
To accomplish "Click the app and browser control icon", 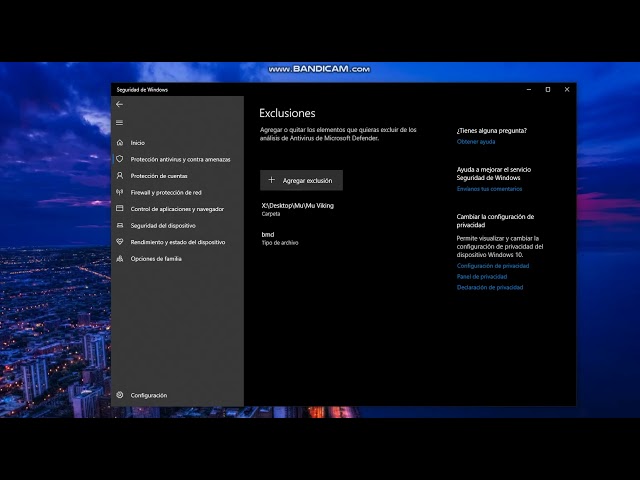I will [120, 209].
